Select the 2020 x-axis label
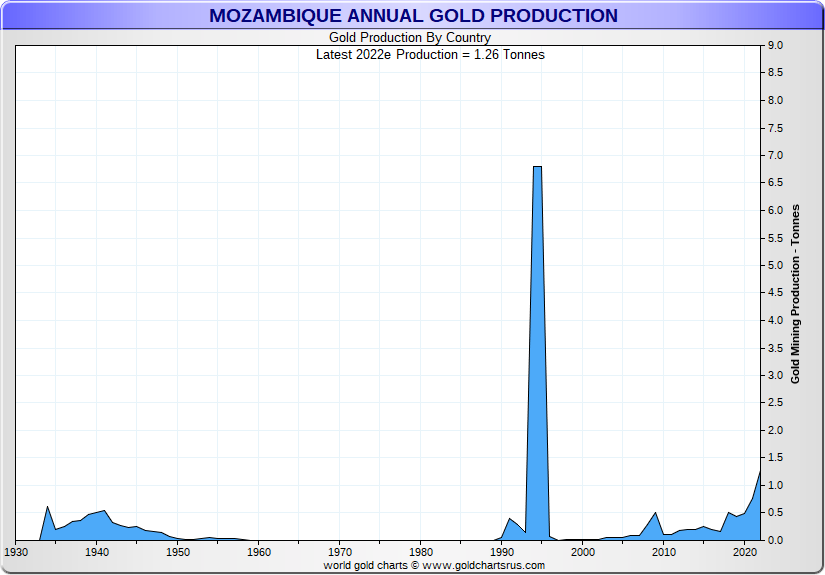The image size is (825, 575). coord(745,552)
